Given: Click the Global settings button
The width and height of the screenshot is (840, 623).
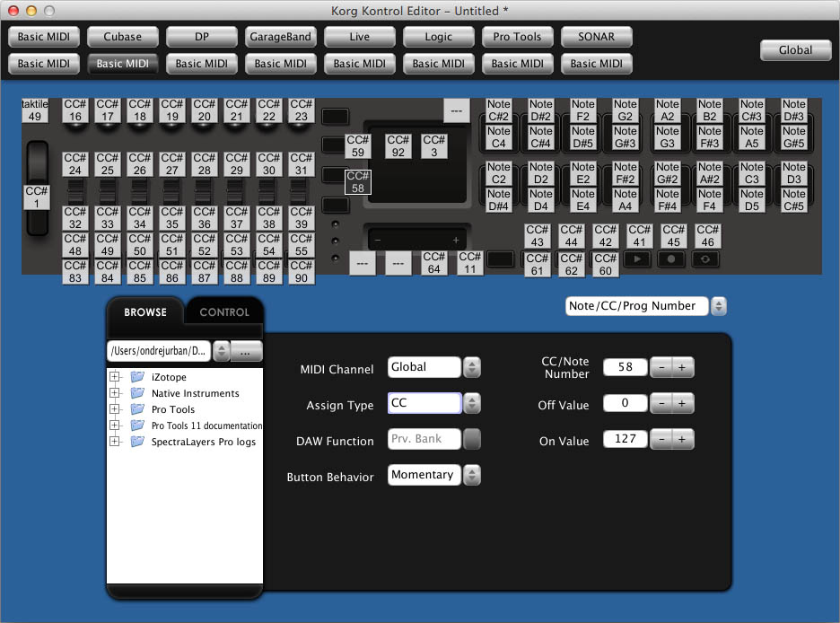Looking at the screenshot, I should point(795,50).
